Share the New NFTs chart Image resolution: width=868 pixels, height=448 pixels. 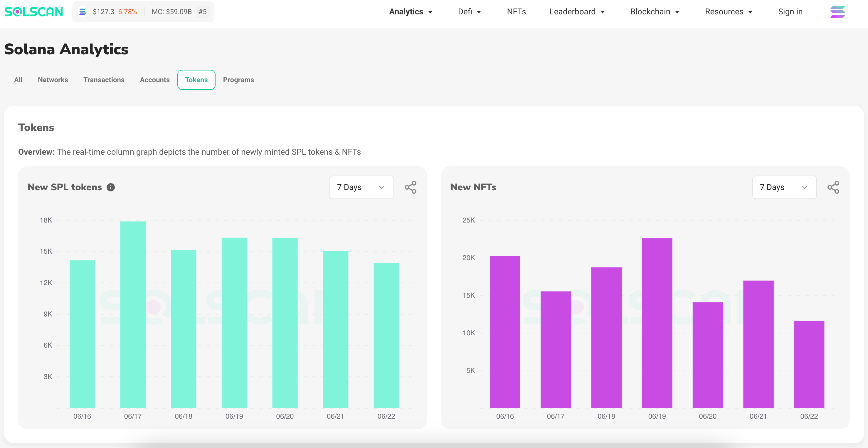point(833,187)
